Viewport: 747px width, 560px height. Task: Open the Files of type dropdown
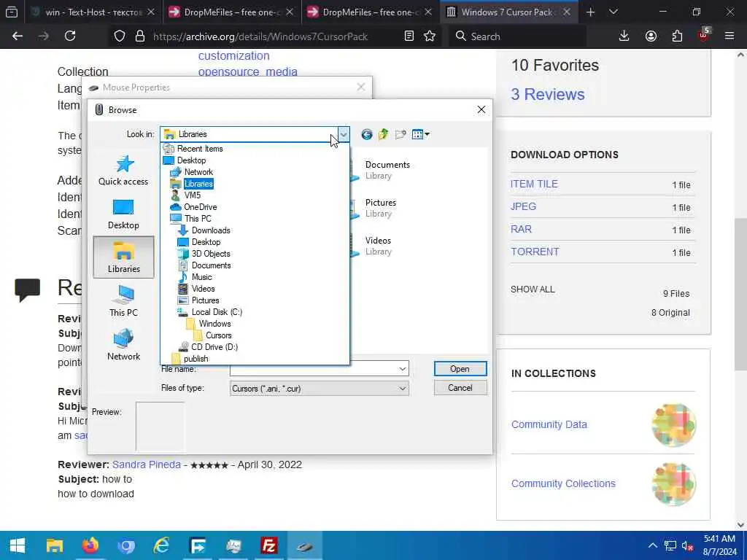[x=320, y=389]
